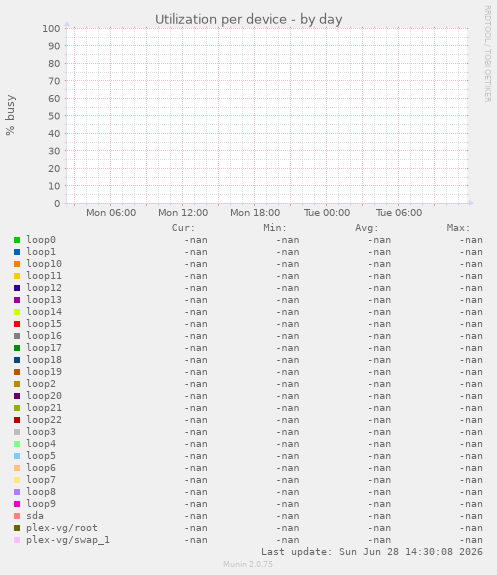Click the loop0 Cur value -nan

point(196,240)
